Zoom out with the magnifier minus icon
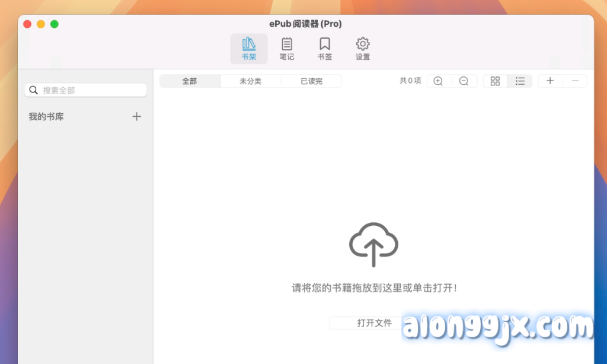The height and width of the screenshot is (364, 607). click(464, 81)
